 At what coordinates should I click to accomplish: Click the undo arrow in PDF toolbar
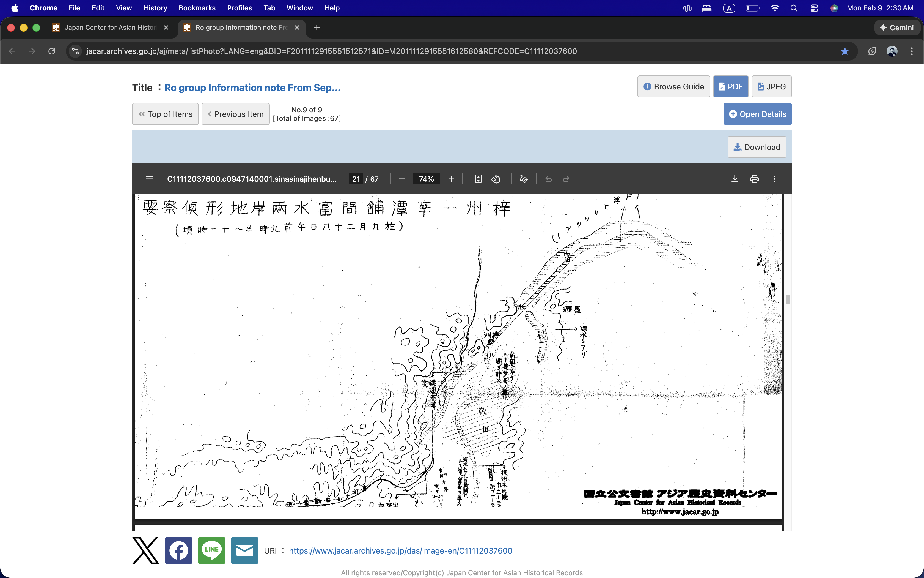pyautogui.click(x=548, y=179)
